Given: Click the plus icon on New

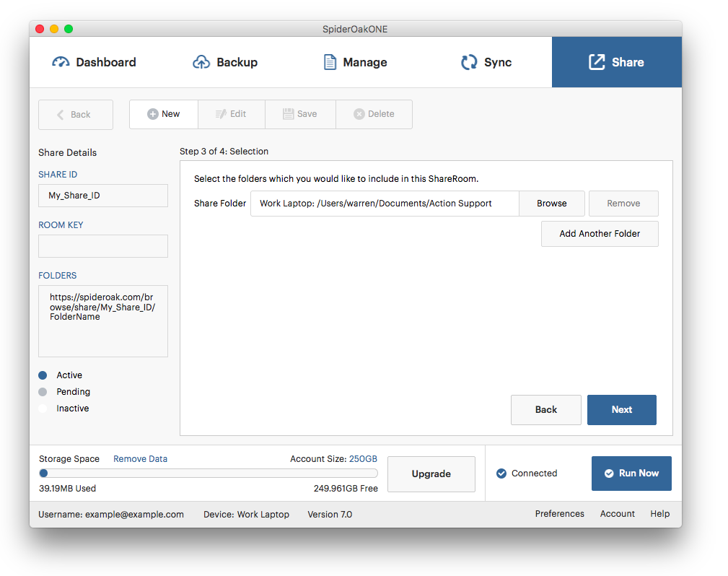Looking at the screenshot, I should pos(153,114).
